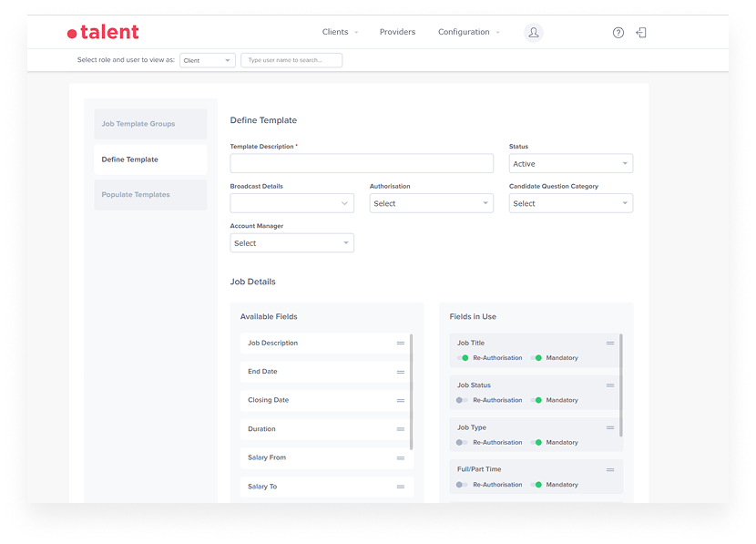This screenshot has height=544, width=756.
Task: Switch to Populate Templates step
Action: (x=150, y=195)
